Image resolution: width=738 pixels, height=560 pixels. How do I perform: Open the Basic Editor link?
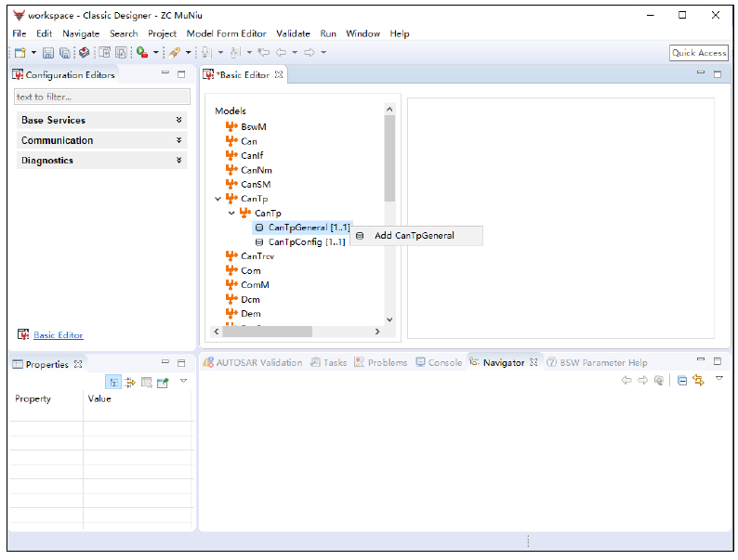click(59, 335)
